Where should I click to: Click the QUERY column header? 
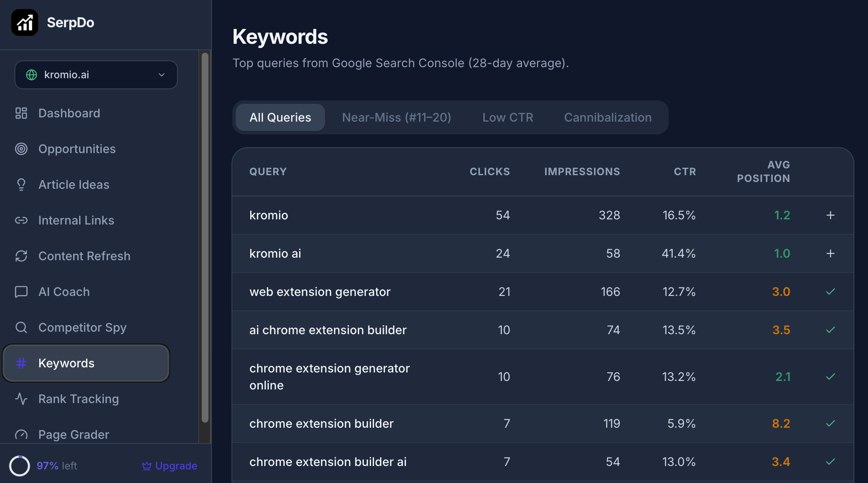[268, 172]
